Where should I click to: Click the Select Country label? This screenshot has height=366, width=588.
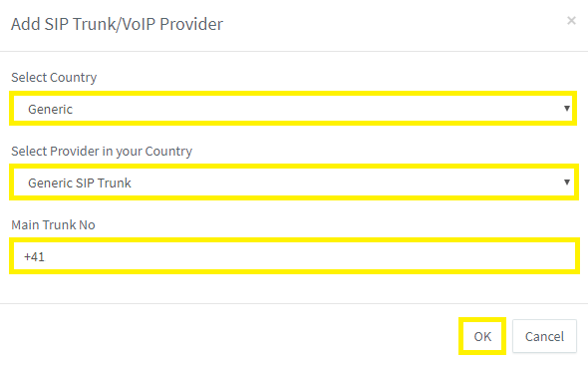point(54,78)
